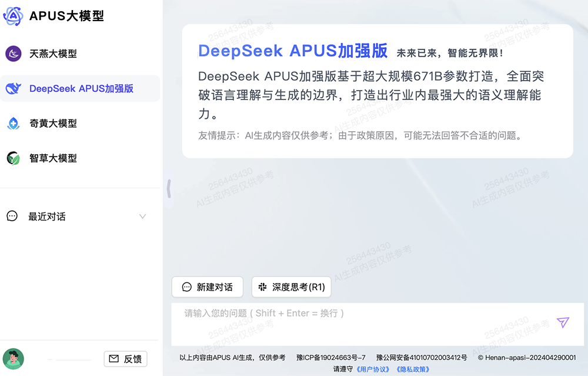Click the smiley chat icon beside 最近对话

click(x=12, y=217)
